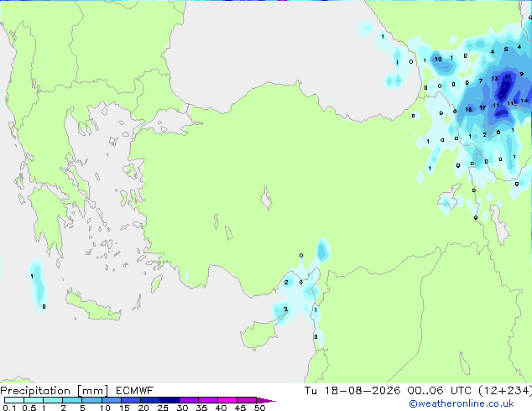The image size is (532, 411).
Task: Click the 15–20 mm blue legend swatch
Action: tap(130, 400)
